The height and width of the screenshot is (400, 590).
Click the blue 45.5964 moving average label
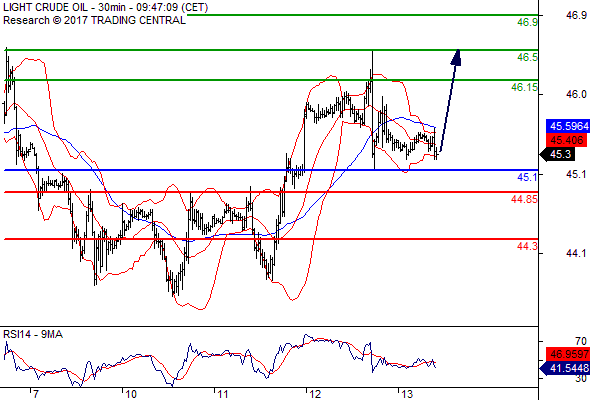tap(568, 126)
